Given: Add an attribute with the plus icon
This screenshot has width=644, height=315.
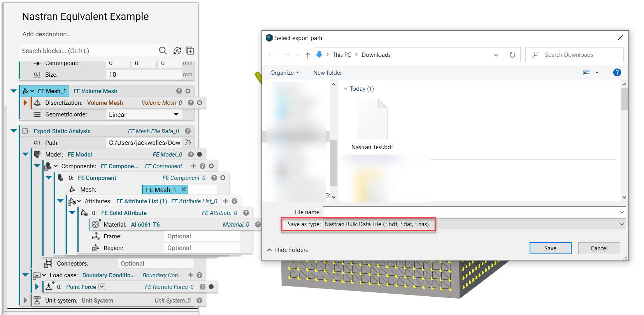Looking at the screenshot, I should coord(226,201).
